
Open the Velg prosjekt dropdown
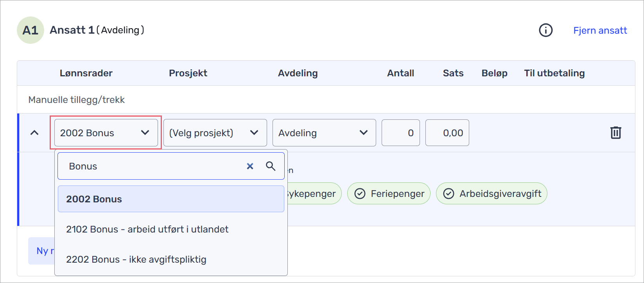[215, 133]
